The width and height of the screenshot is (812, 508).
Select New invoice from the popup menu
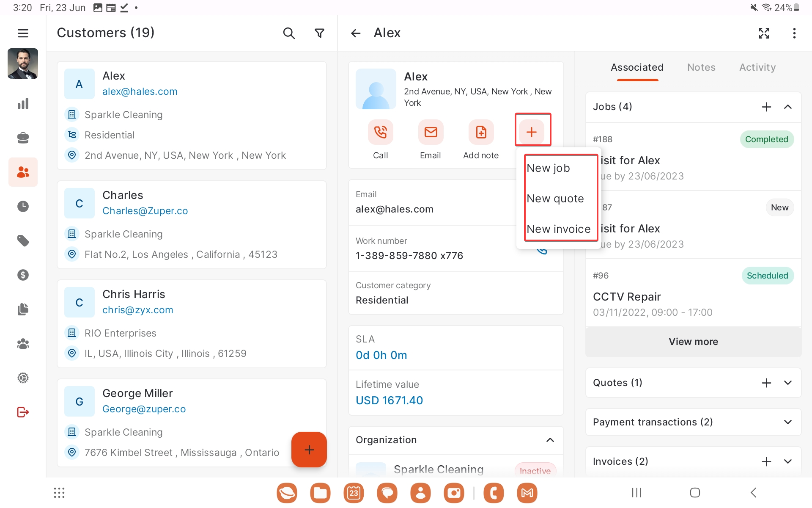pos(558,229)
